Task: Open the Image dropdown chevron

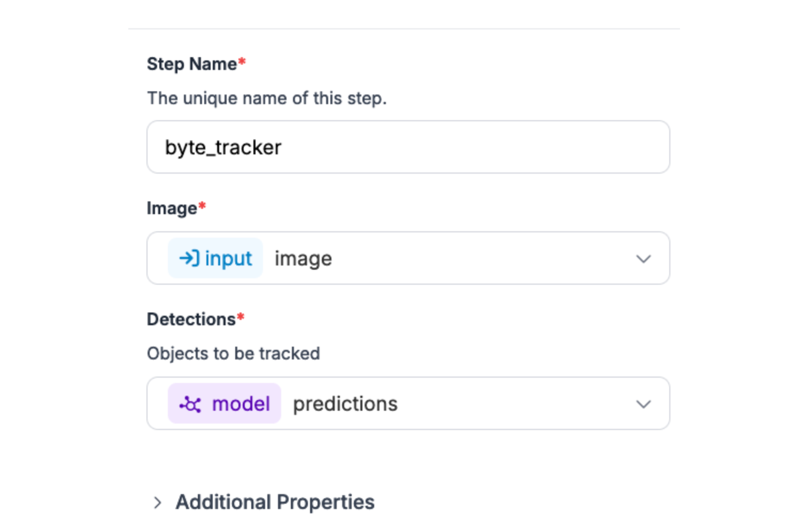Action: pos(643,259)
